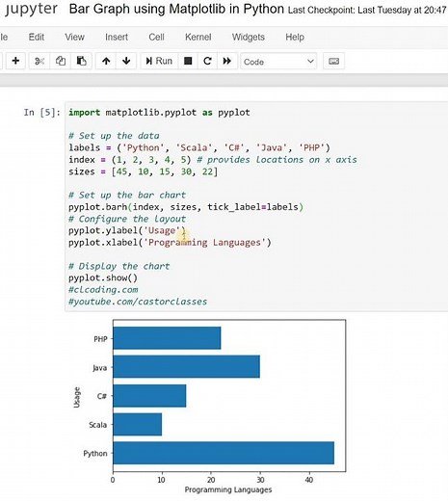
Task: Click the Programming Languages axis label
Action: [228, 489]
